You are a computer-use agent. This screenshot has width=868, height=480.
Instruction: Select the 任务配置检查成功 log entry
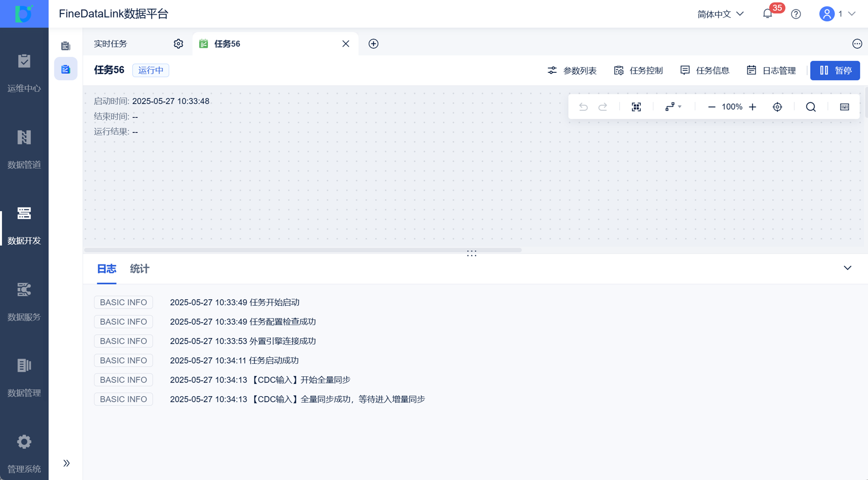click(243, 322)
